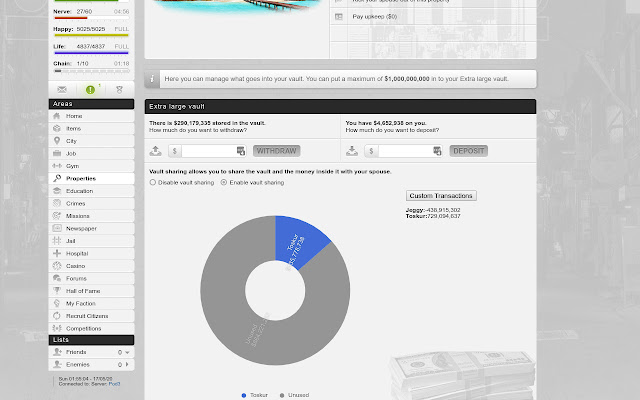The image size is (640, 400).
Task: Click the Extra large vault header
Action: tap(340, 107)
